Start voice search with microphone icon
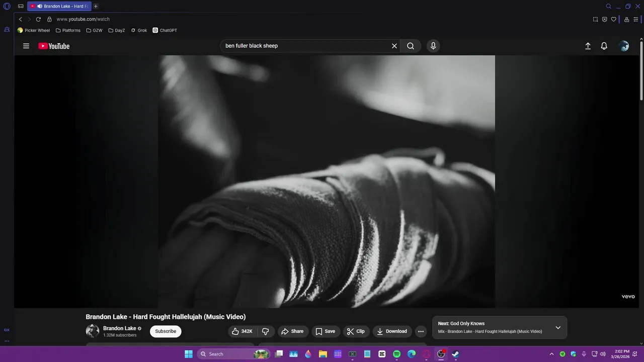This screenshot has width=644, height=362. (433, 46)
